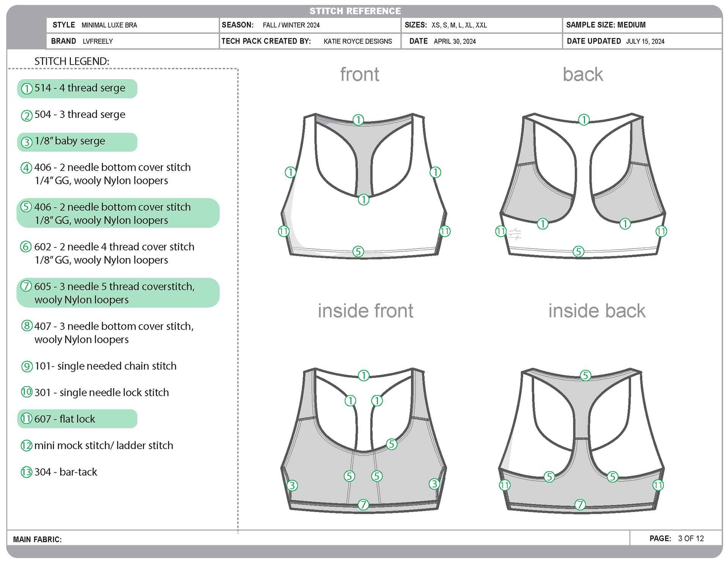The image size is (728, 563).
Task: Select the highlighted 607 - flat lock entry
Action: point(77,419)
